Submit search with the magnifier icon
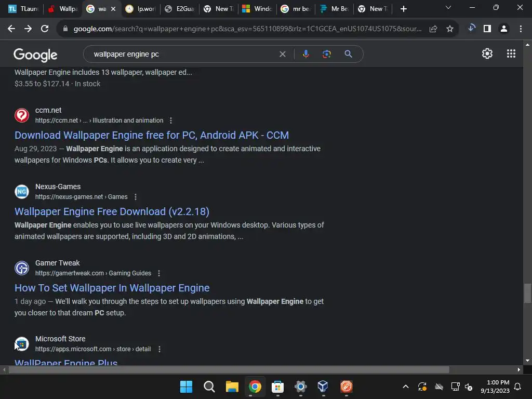This screenshot has height=399, width=532. 348,54
